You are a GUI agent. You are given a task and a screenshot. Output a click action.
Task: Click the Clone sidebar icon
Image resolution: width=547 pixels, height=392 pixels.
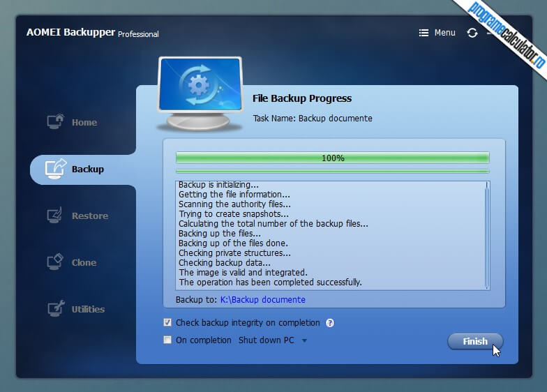55,262
